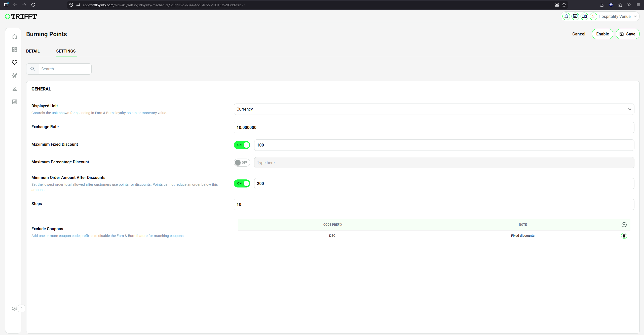
Task: Toggle off Minimum Order Amount After Discounts
Action: tap(242, 183)
